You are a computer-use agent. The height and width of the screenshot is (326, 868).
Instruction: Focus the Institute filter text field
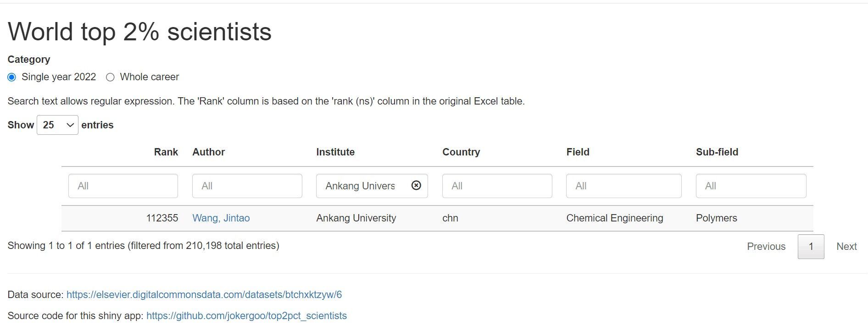[360, 186]
